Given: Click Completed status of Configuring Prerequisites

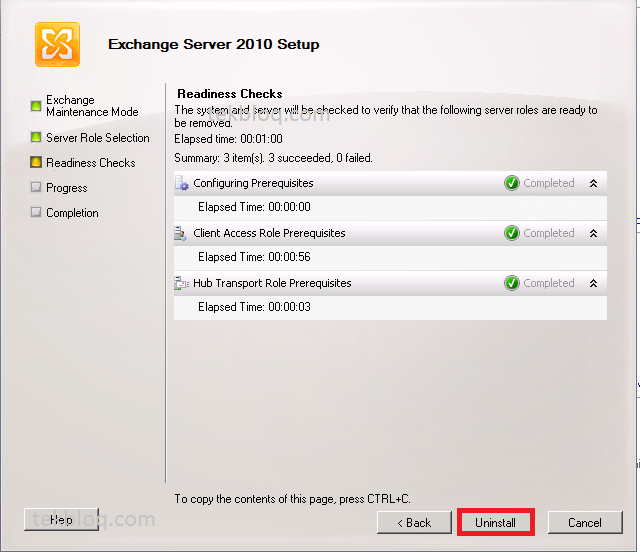Looking at the screenshot, I should pos(549,183).
